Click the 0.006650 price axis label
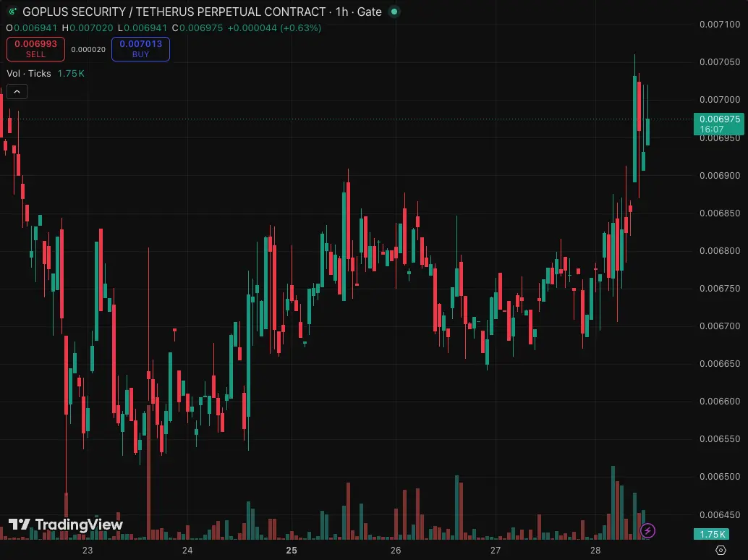Viewport: 748px width, 560px height. coord(720,364)
